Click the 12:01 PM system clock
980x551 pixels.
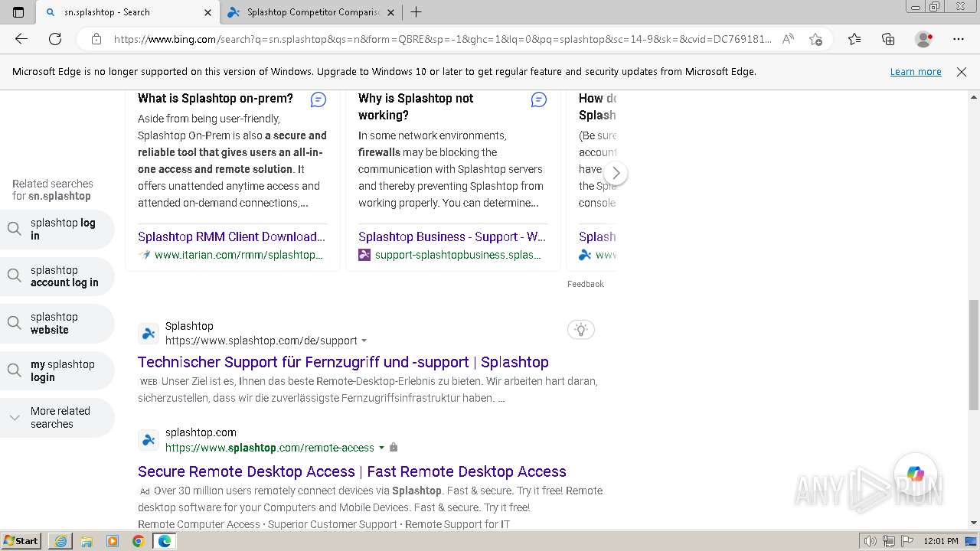(941, 541)
